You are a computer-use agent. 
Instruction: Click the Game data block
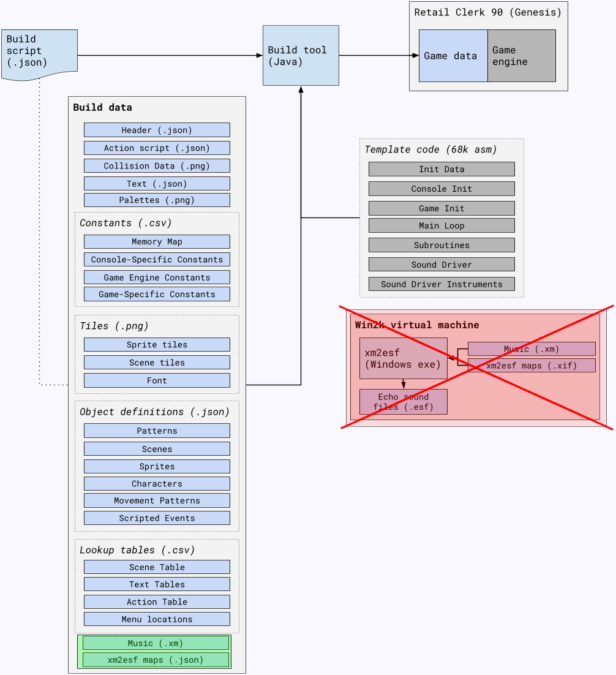point(453,56)
